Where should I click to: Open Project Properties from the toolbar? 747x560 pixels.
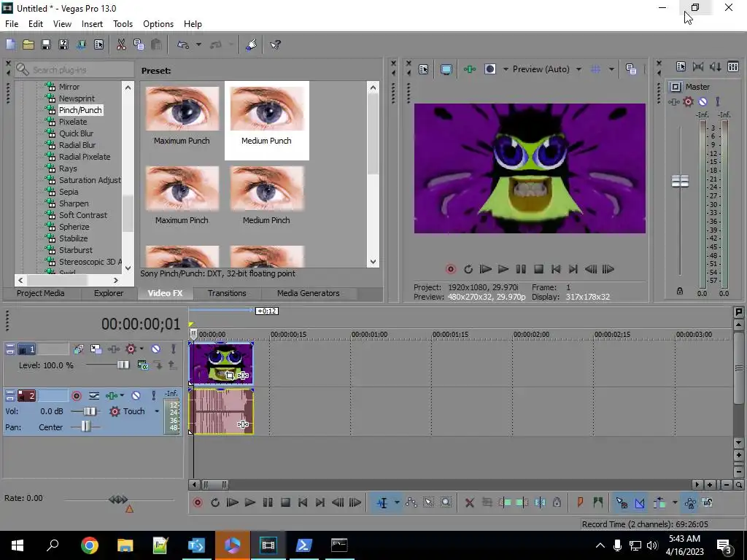[x=98, y=44]
